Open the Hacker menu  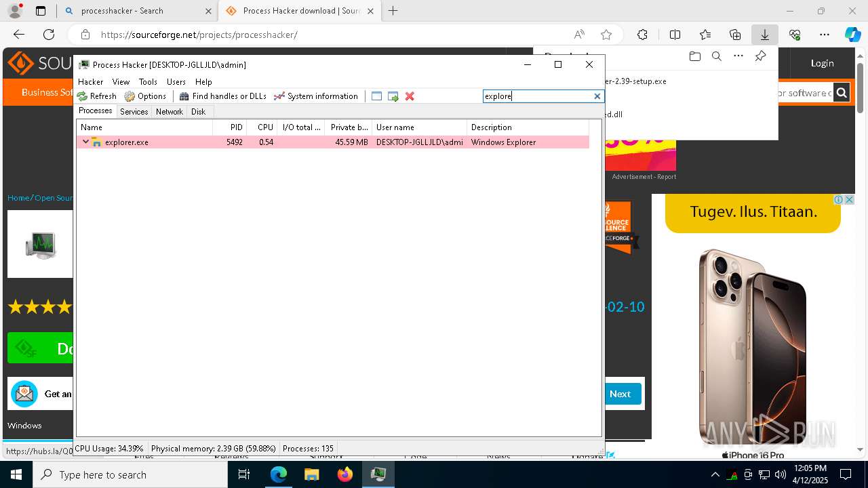[91, 81]
